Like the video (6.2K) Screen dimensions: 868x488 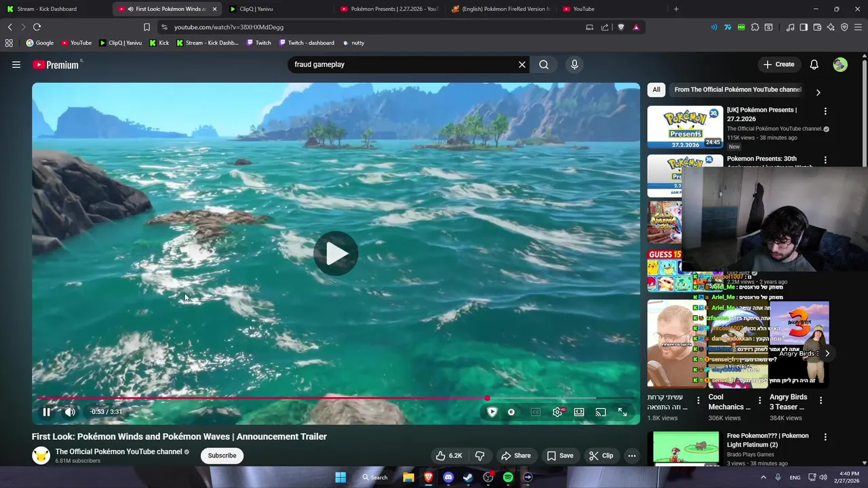pyautogui.click(x=449, y=455)
